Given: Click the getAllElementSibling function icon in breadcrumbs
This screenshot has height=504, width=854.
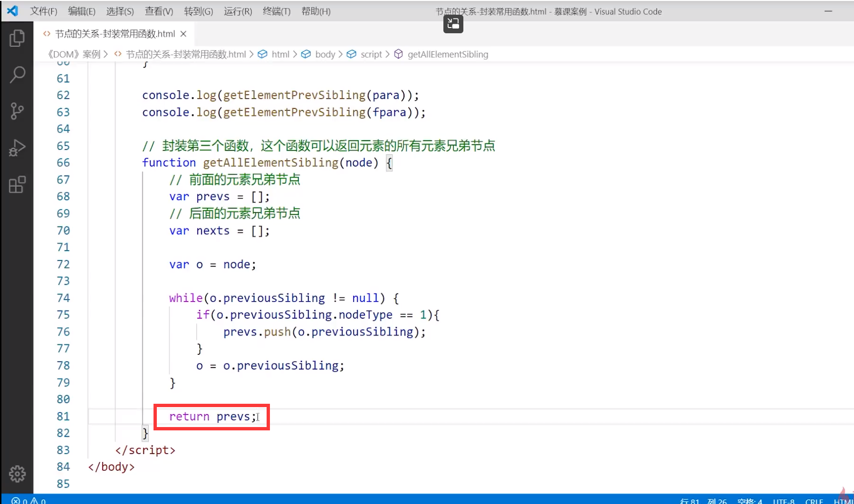Looking at the screenshot, I should coord(398,54).
